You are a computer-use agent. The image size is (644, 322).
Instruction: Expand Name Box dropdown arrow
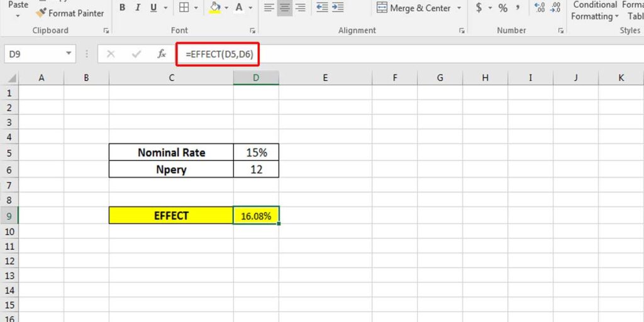[69, 54]
